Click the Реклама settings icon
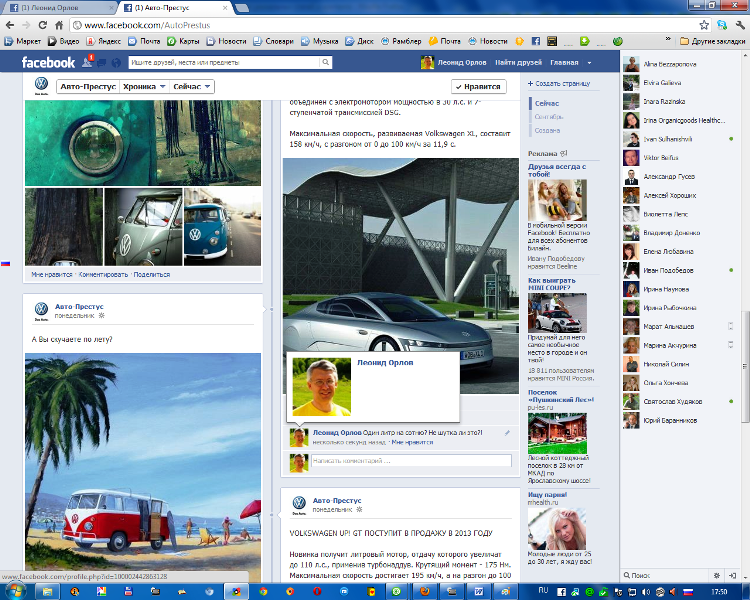The width and height of the screenshot is (750, 600). coord(564,154)
